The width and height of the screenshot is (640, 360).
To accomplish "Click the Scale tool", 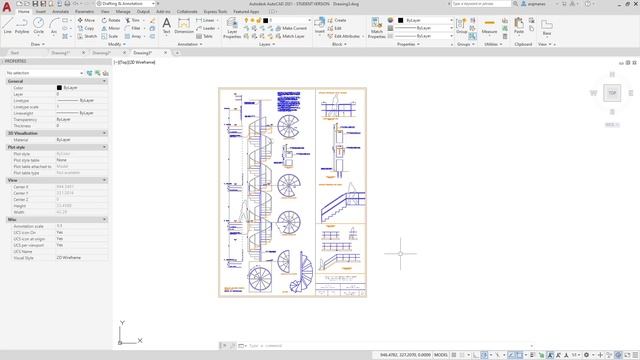I will coord(110,36).
